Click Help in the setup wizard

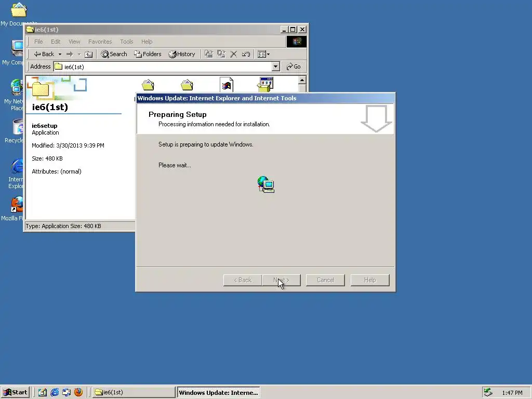370,280
